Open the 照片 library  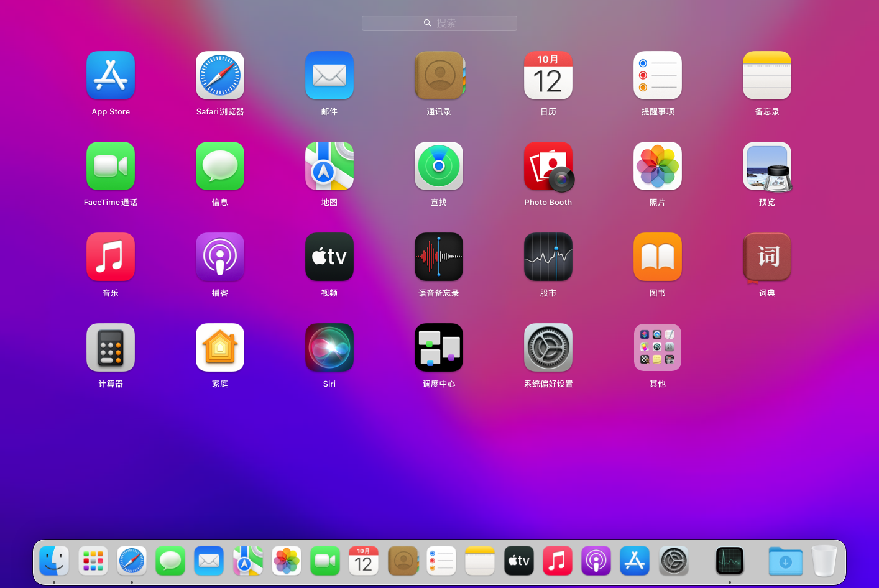(658, 166)
